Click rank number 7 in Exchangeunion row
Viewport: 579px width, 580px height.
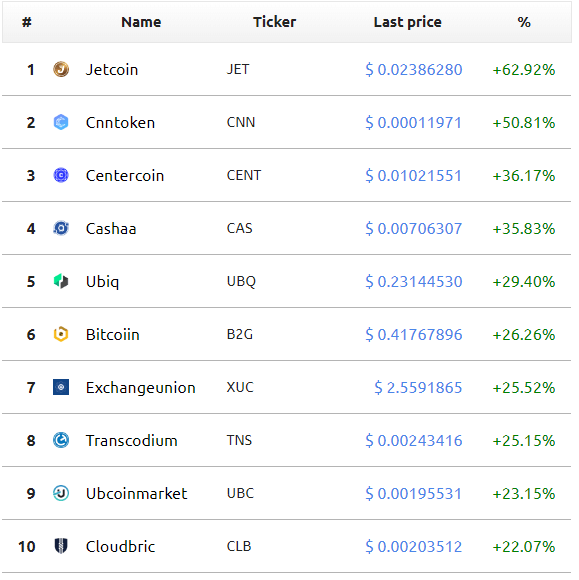tap(31, 387)
